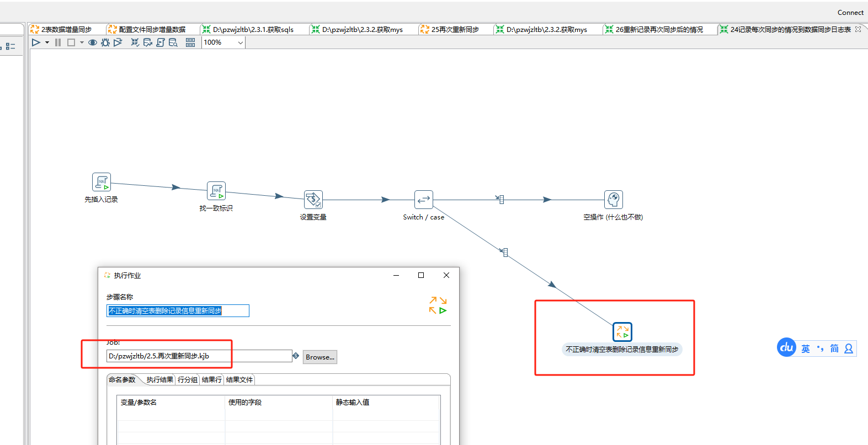Select the 设置变量 step icon
The image size is (868, 445).
point(313,200)
